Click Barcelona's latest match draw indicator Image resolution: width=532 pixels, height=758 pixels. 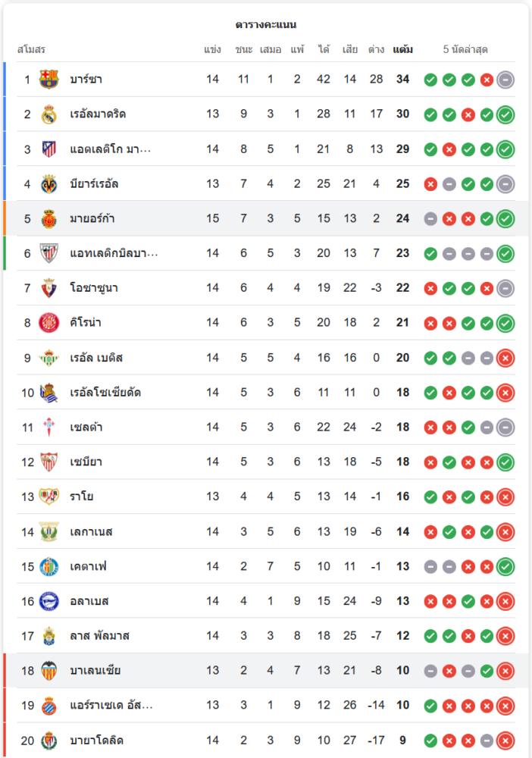[x=505, y=80]
